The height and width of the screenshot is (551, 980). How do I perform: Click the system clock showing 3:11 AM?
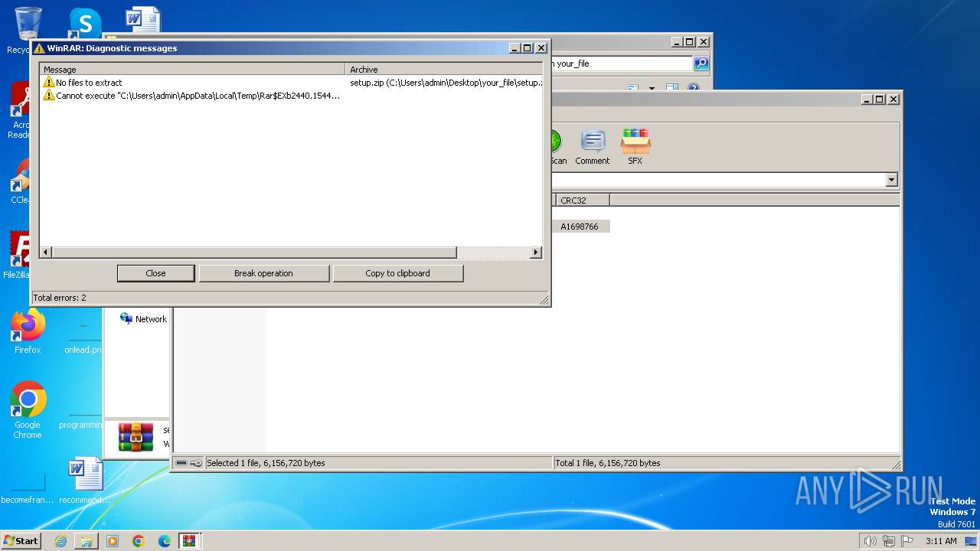point(941,541)
